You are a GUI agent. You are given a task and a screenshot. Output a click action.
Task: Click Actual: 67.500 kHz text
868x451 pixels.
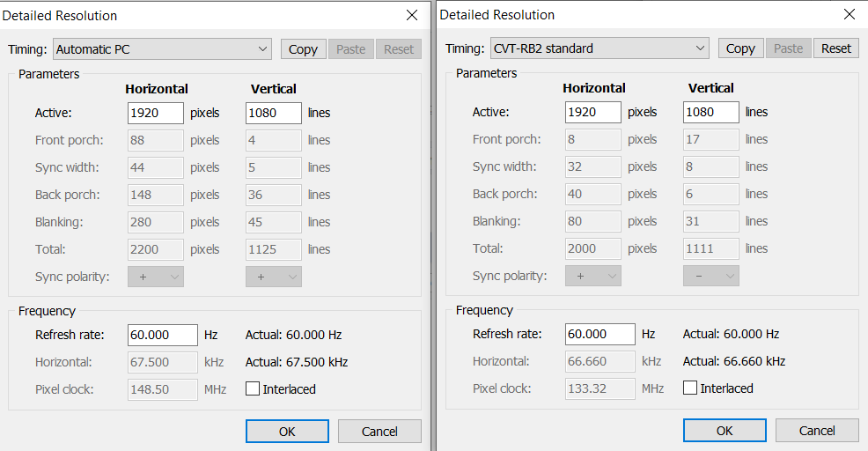pyautogui.click(x=297, y=362)
